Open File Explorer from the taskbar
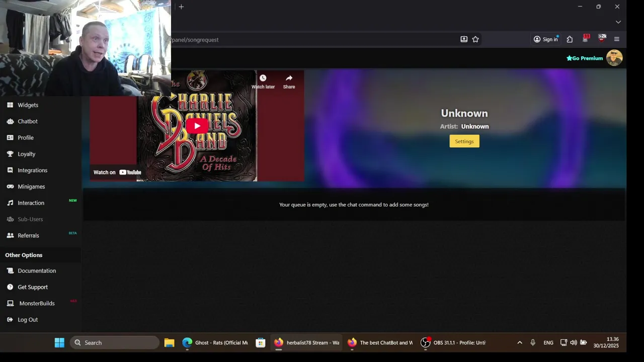 tap(169, 343)
